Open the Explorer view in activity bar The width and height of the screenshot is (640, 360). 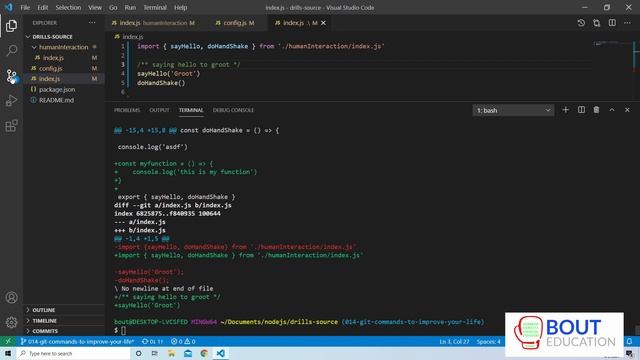11,26
